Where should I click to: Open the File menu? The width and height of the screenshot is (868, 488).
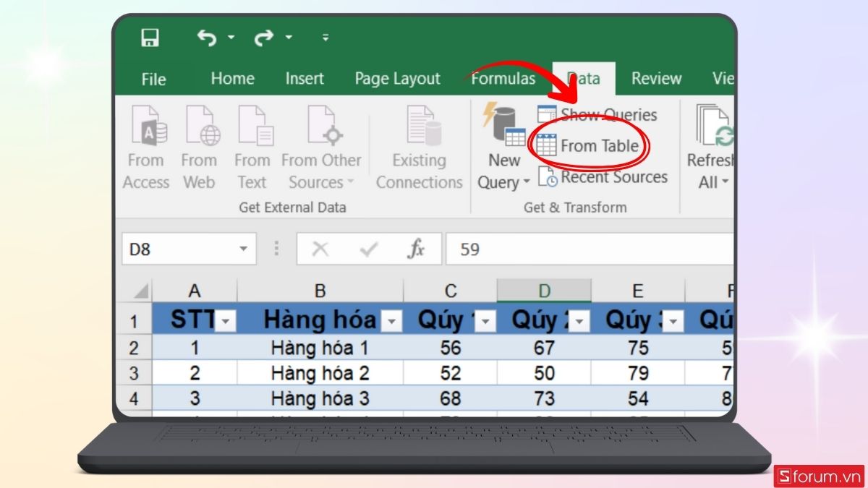tap(153, 79)
